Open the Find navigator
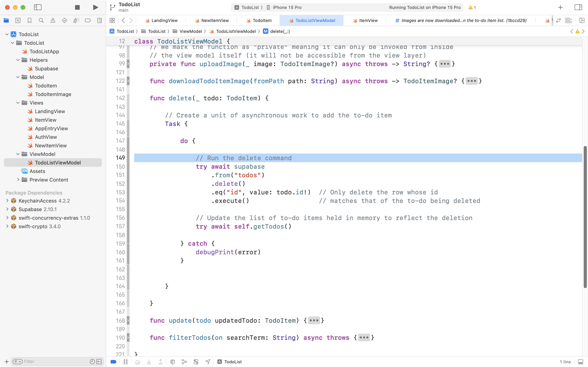 click(x=41, y=20)
